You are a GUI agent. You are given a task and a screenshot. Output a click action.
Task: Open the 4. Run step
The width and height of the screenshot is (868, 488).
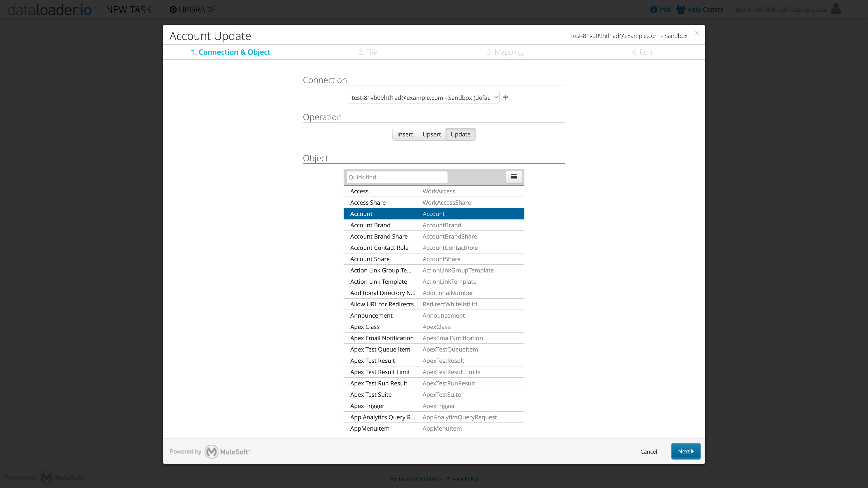pos(642,52)
